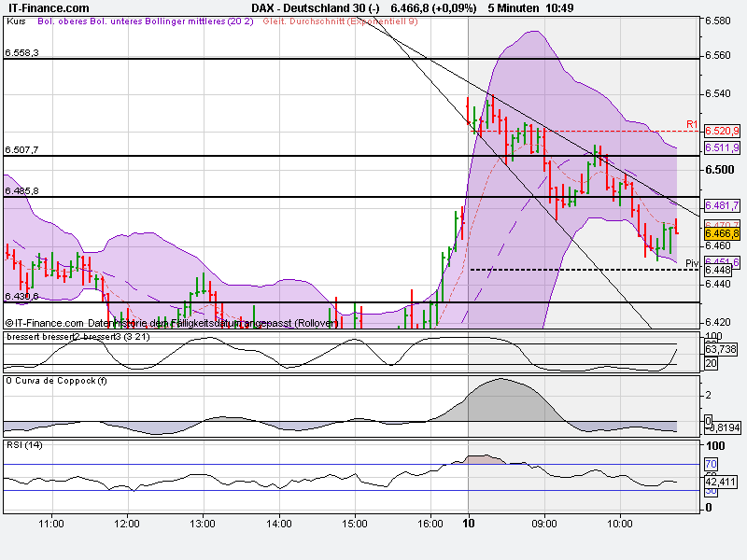Open the IT-Finance.com website link
The image size is (747, 560).
pyautogui.click(x=47, y=7)
